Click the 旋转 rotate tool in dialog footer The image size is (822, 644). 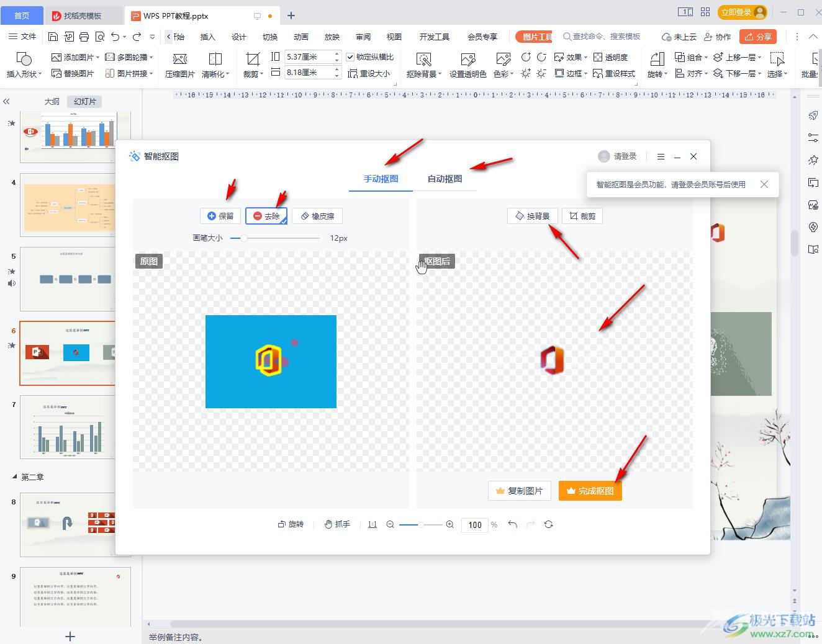(x=291, y=524)
